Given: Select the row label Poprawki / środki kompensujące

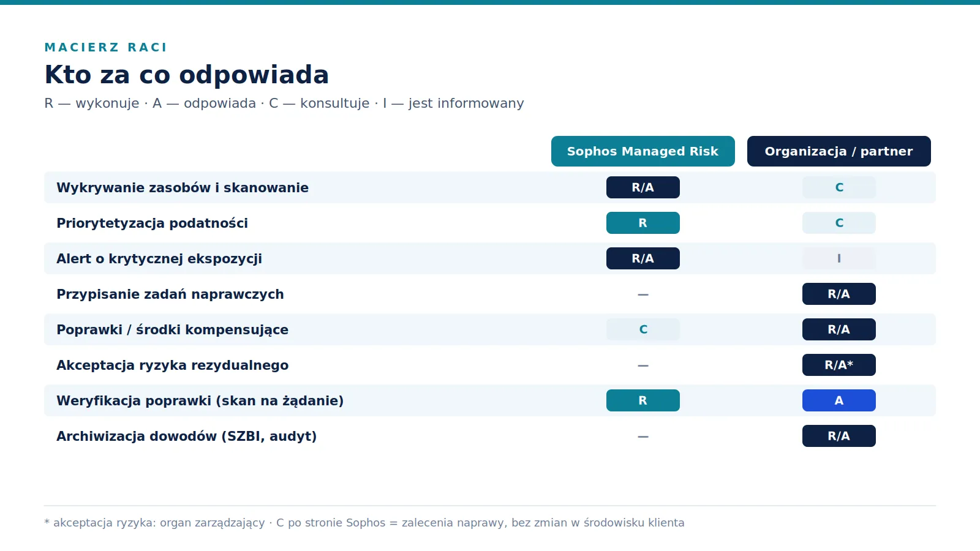Looking at the screenshot, I should point(172,329).
